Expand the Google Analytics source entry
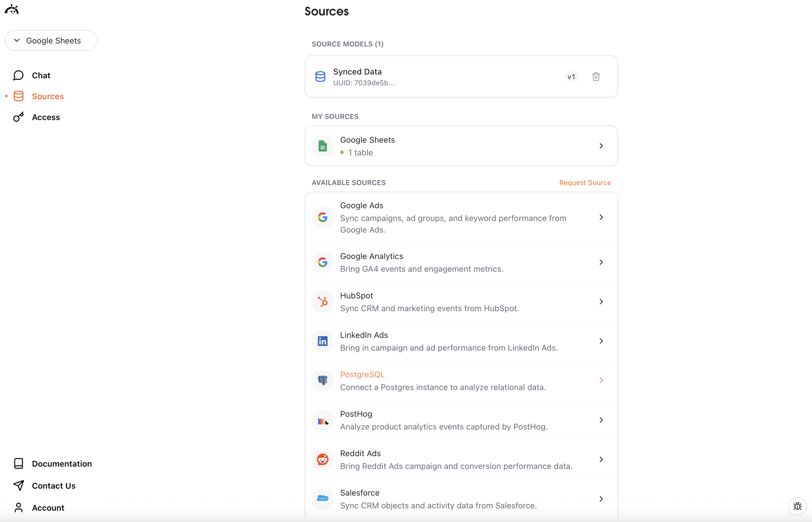812x522 pixels. pyautogui.click(x=601, y=262)
